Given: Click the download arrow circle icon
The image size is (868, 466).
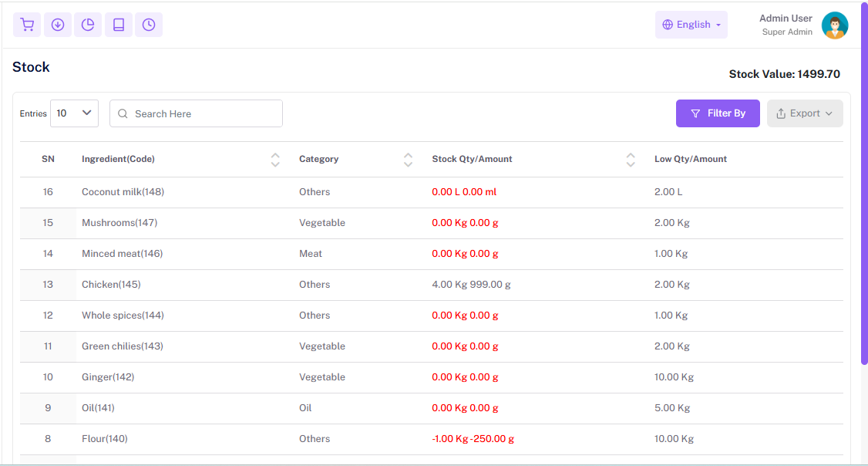Looking at the screenshot, I should click(x=58, y=25).
